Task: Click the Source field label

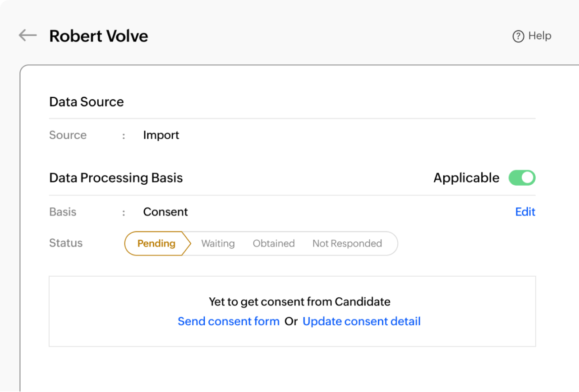Action: pos(68,135)
